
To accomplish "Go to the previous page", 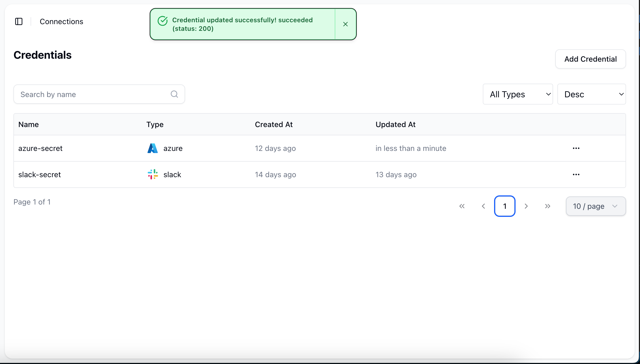I will [x=483, y=206].
